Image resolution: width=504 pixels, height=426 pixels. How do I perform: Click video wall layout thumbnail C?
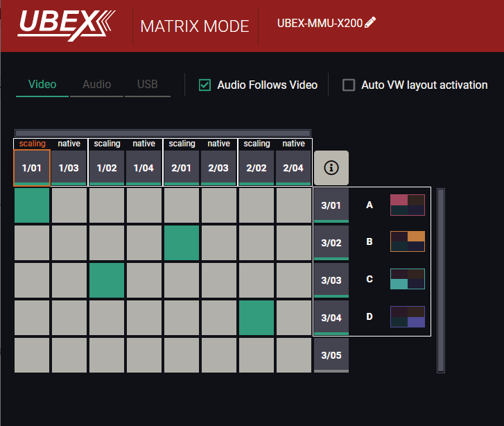click(x=408, y=279)
